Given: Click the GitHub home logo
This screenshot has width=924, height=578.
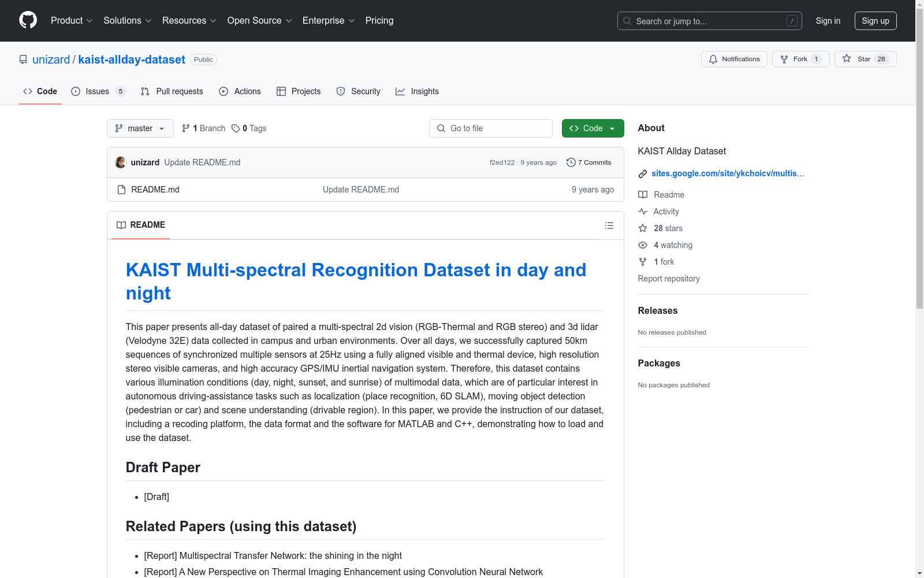Looking at the screenshot, I should pos(28,20).
